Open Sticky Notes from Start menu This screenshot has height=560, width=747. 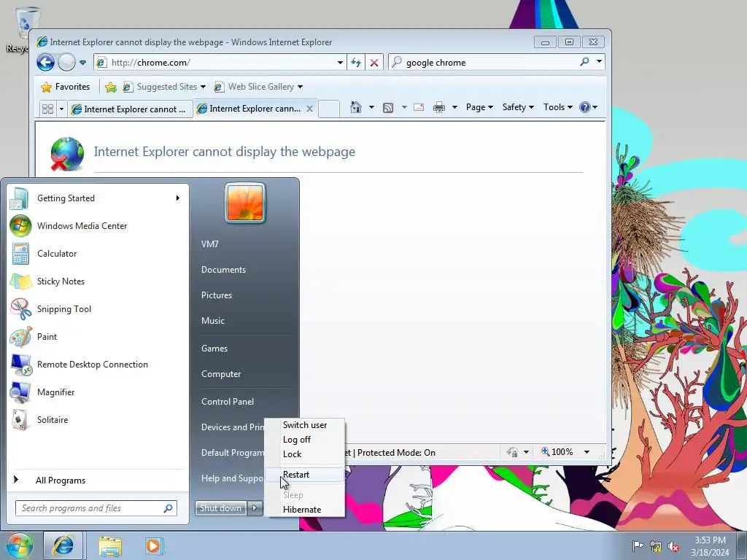pos(97,281)
